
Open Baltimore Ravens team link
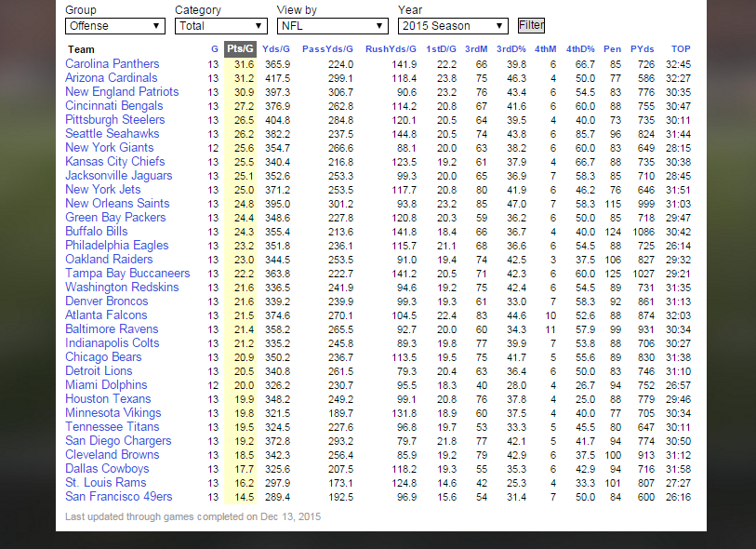point(112,329)
